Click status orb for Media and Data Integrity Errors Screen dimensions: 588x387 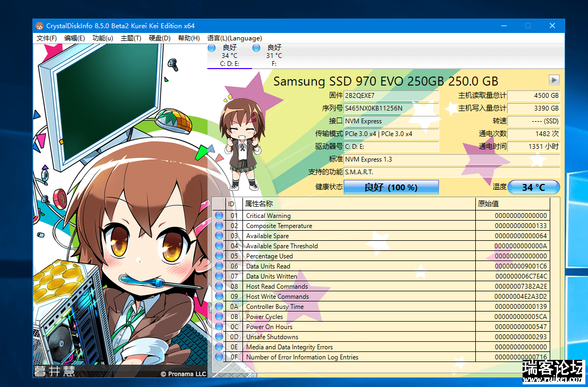pos(219,347)
